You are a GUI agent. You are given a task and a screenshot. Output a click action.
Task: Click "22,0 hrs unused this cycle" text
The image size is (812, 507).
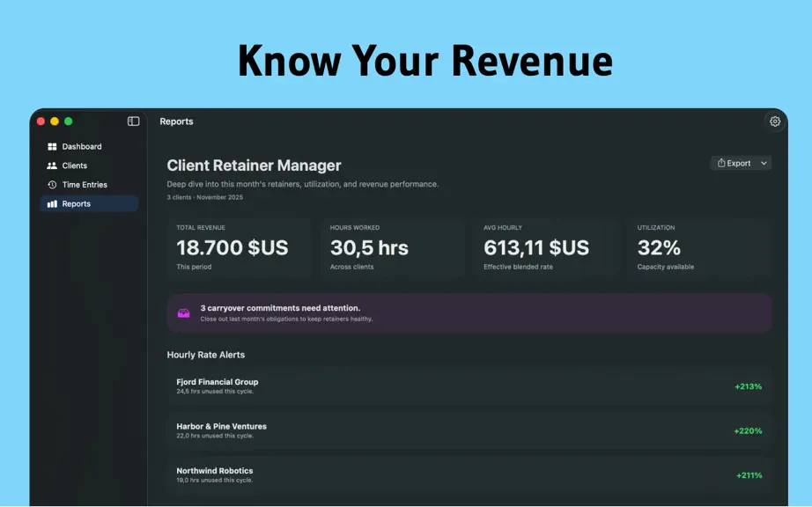(215, 436)
